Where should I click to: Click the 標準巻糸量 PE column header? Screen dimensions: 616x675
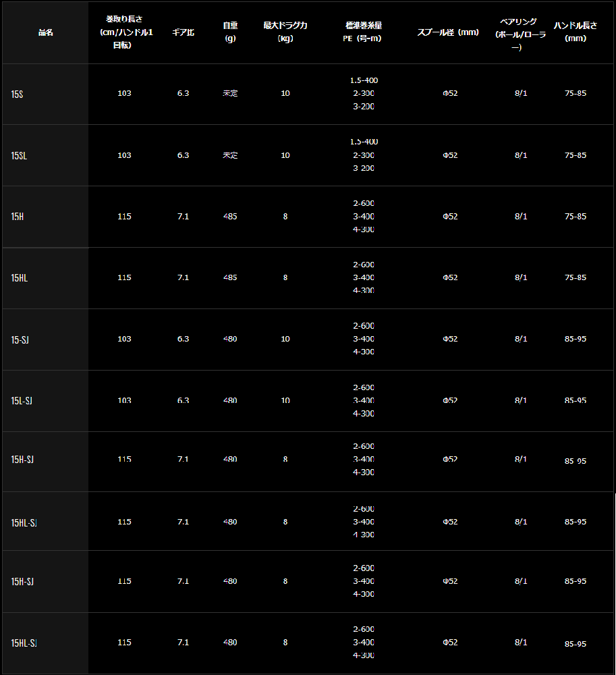point(363,32)
